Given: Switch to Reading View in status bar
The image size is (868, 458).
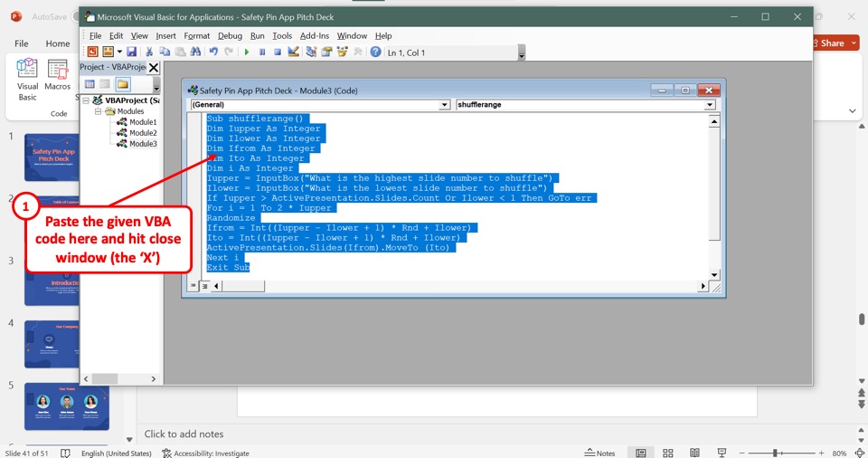Looking at the screenshot, I should [x=694, y=453].
